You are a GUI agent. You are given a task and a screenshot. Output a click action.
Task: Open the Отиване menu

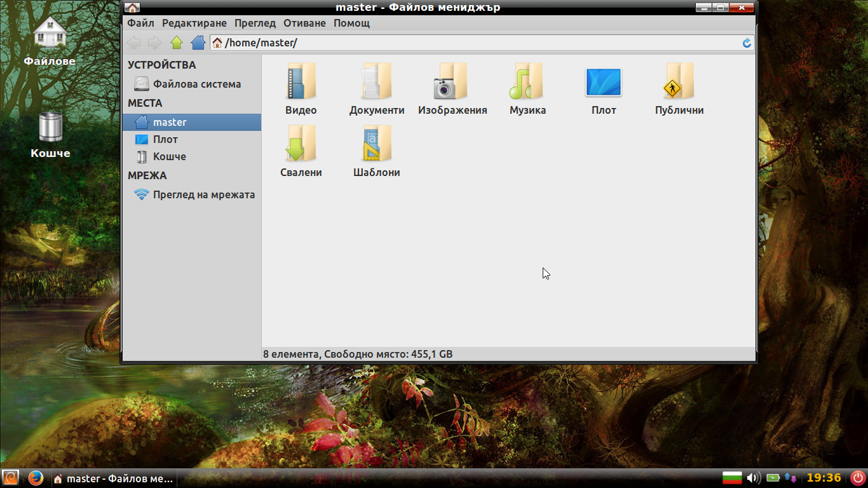click(x=305, y=23)
